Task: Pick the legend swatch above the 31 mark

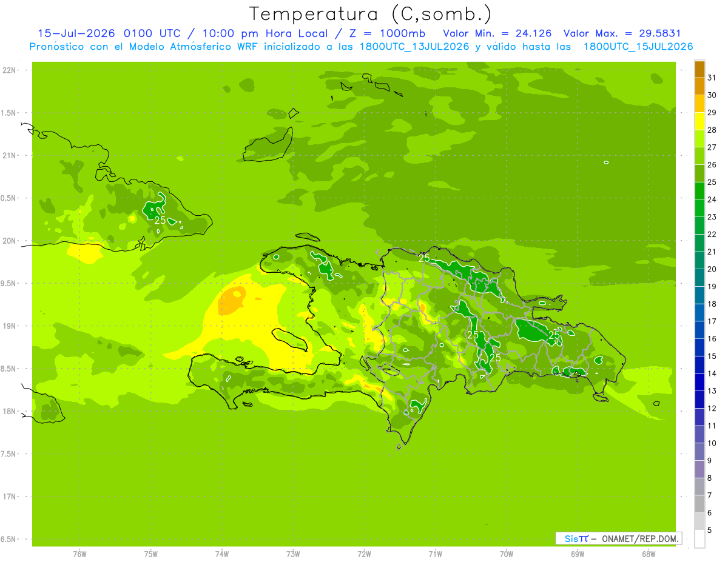Action: tap(699, 69)
